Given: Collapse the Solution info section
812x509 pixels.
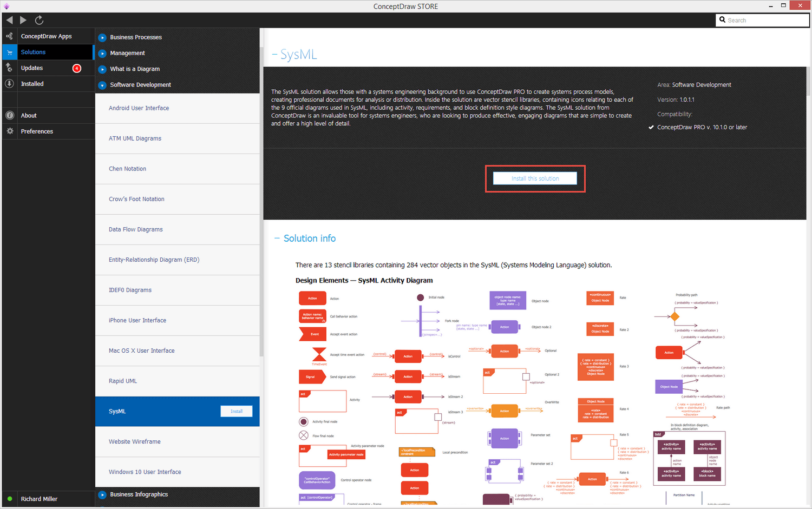Looking at the screenshot, I should coord(277,239).
